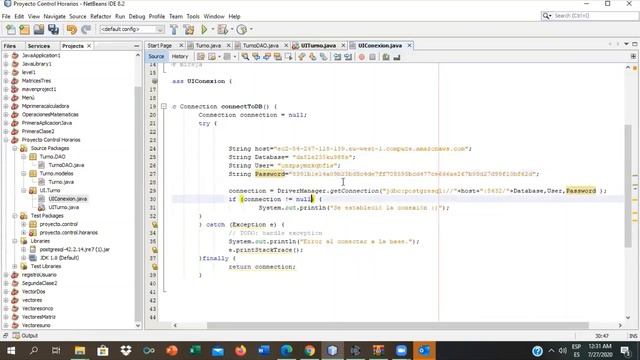Click the Save All toolbar icon

[x=53, y=29]
